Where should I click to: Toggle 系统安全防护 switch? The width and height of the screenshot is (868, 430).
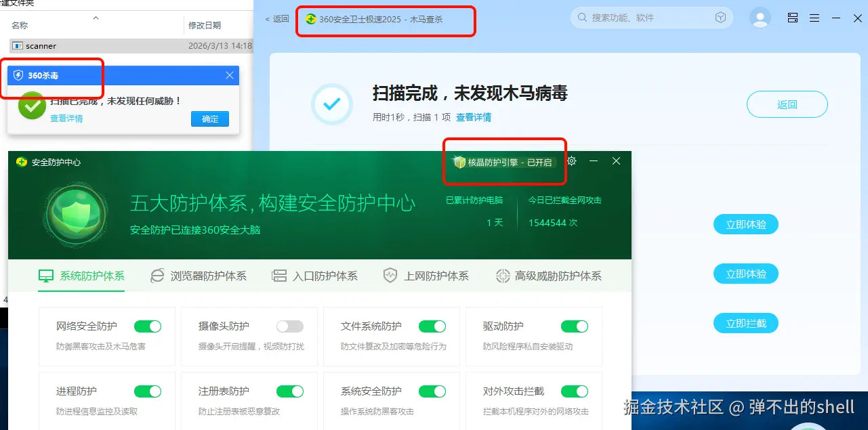coord(432,391)
